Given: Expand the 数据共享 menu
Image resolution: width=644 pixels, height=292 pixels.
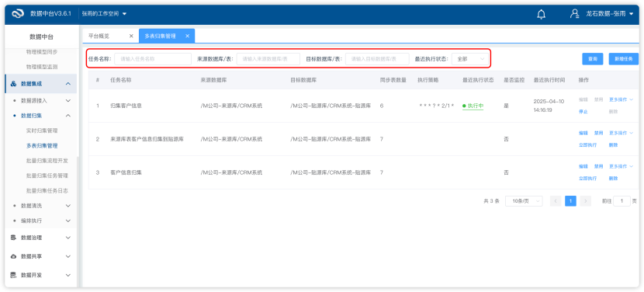Looking at the screenshot, I should (x=68, y=256).
